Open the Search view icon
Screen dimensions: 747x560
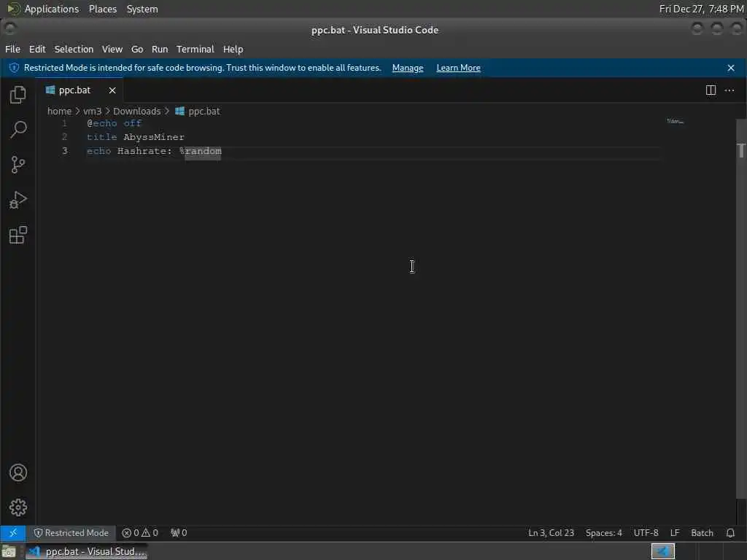(x=18, y=130)
